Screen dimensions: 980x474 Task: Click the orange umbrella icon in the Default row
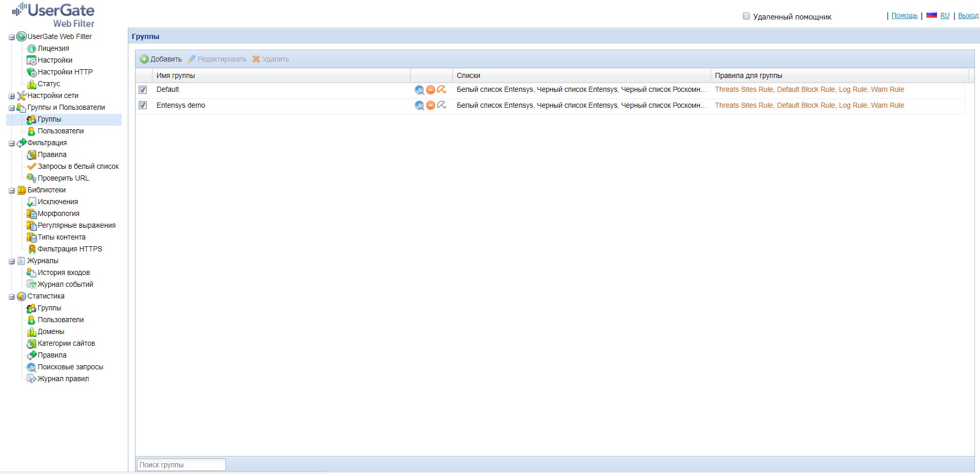(x=441, y=90)
